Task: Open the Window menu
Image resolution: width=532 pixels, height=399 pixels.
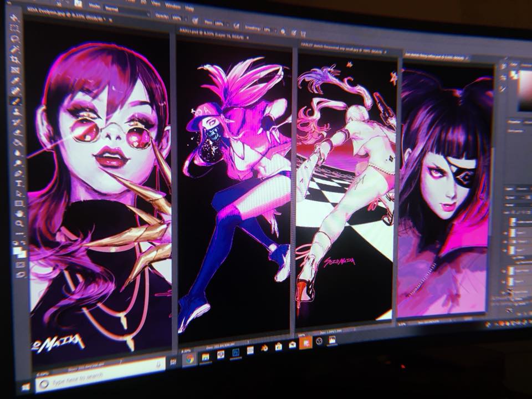Action: pos(173,6)
